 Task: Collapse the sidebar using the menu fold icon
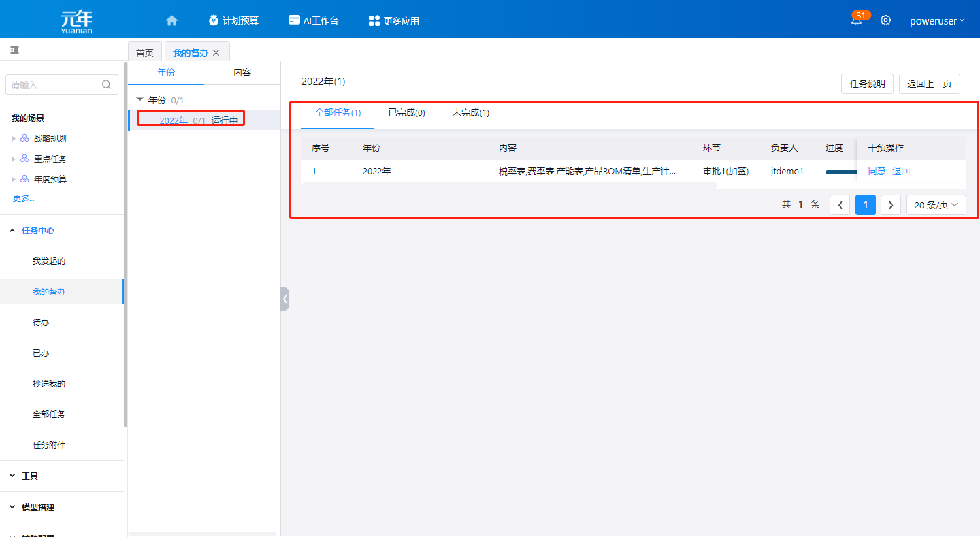pos(14,50)
